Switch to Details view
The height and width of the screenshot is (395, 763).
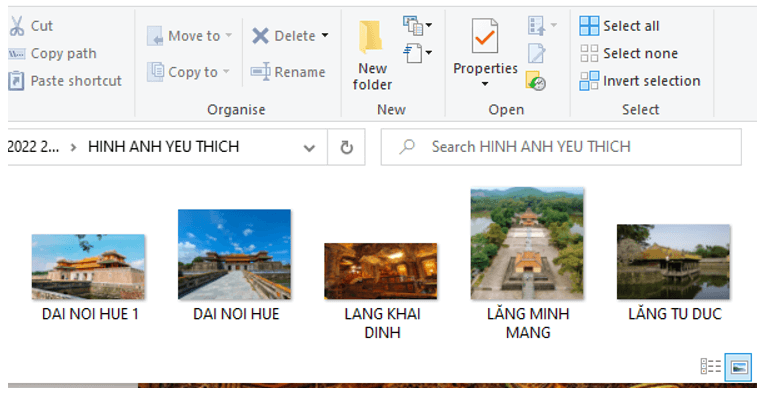point(710,366)
